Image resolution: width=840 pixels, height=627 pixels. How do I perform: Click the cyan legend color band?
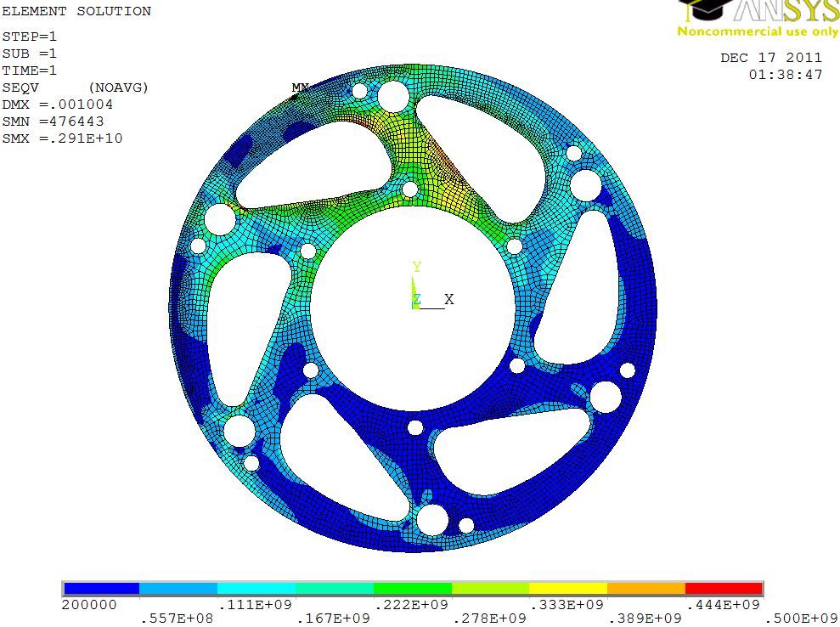(x=257, y=589)
